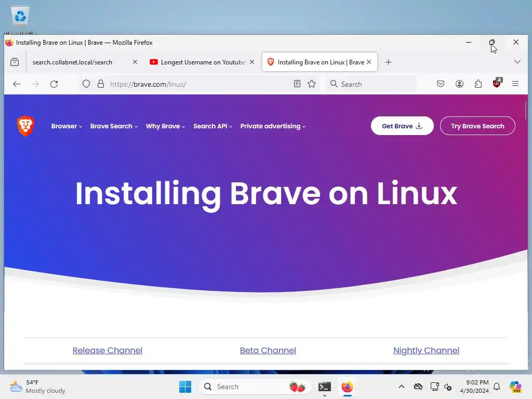Go back one page in Firefox
The height and width of the screenshot is (399, 532).
(17, 84)
